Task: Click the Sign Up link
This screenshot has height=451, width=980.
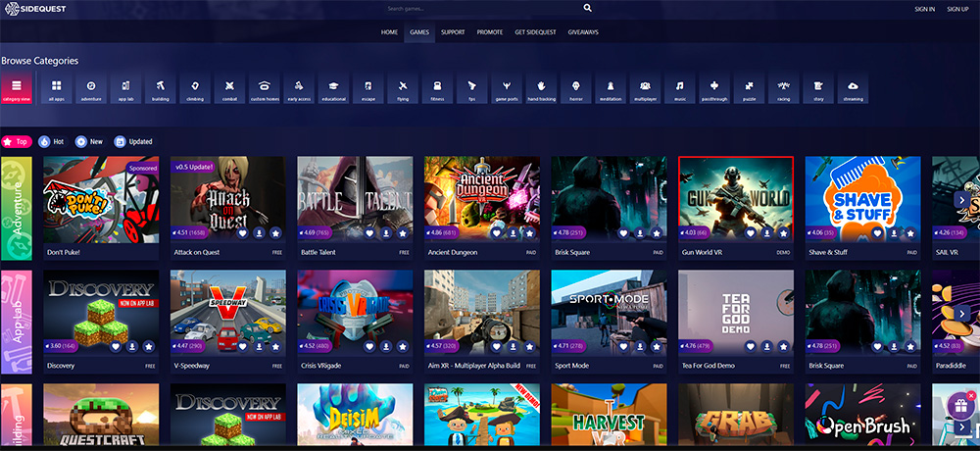Action: (x=957, y=9)
